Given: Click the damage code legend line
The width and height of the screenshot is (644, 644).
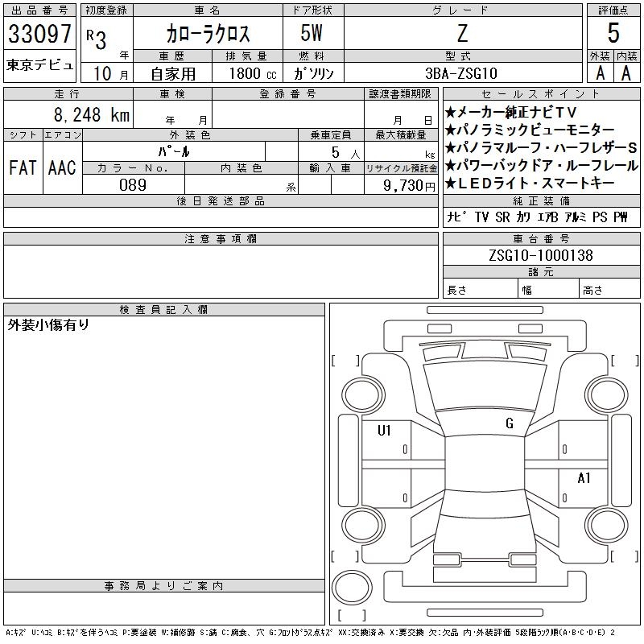Looking at the screenshot, I should click(311, 633).
